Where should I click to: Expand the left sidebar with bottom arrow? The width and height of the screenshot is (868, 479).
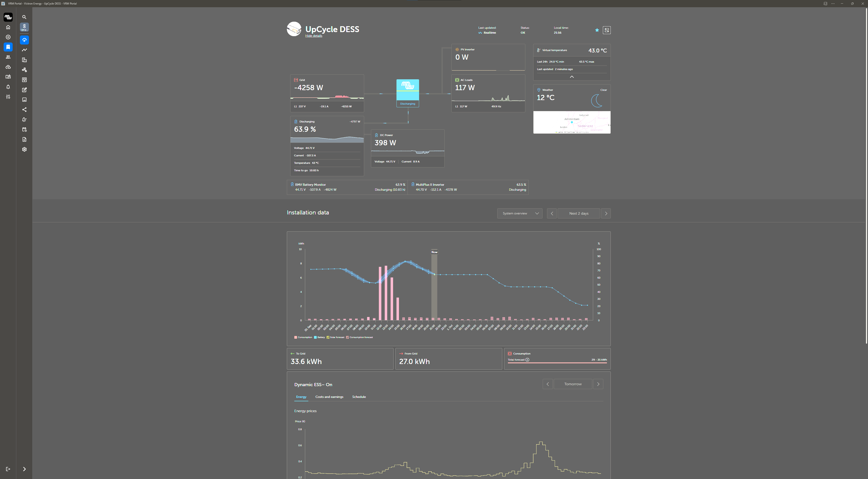pyautogui.click(x=24, y=469)
